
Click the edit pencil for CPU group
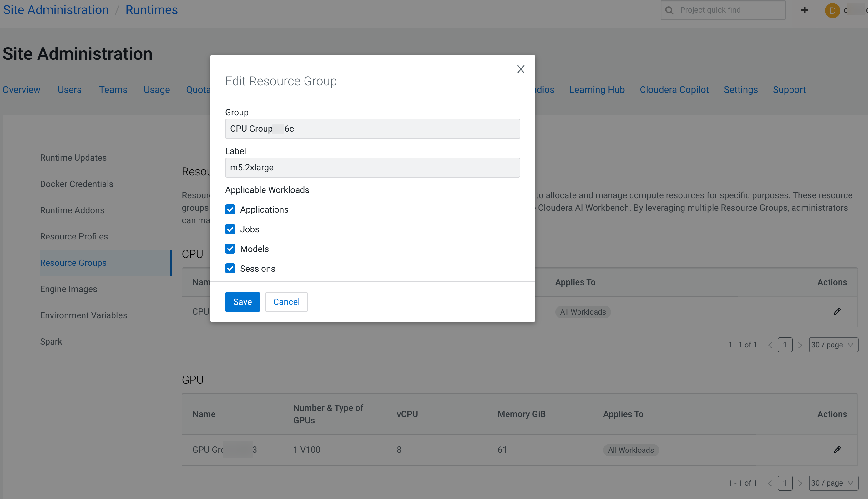(837, 311)
